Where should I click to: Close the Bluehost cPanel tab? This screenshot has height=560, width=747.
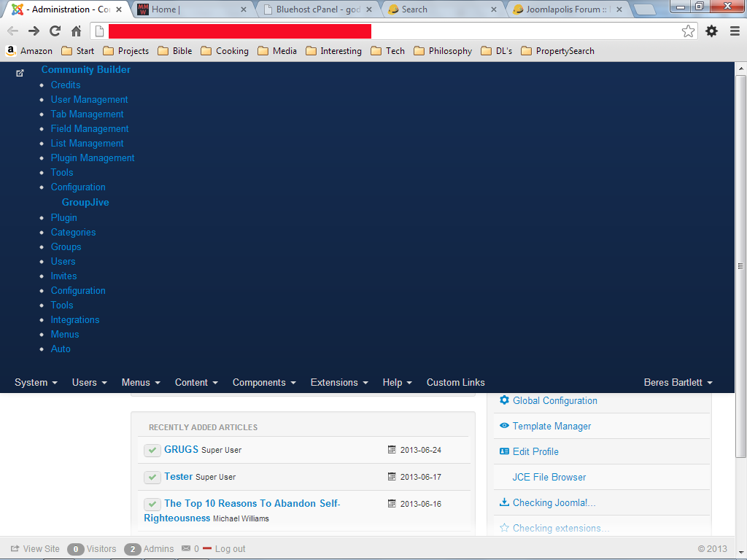pos(368,9)
